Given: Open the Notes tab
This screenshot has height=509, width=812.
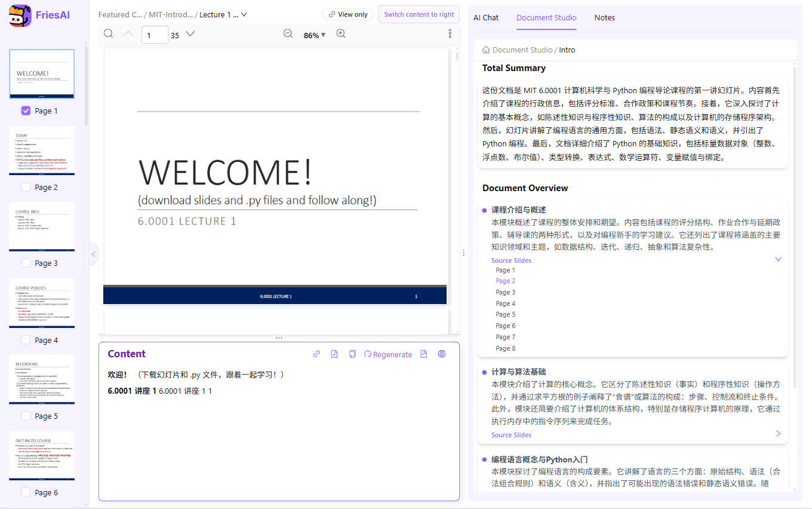Looking at the screenshot, I should click(x=604, y=17).
